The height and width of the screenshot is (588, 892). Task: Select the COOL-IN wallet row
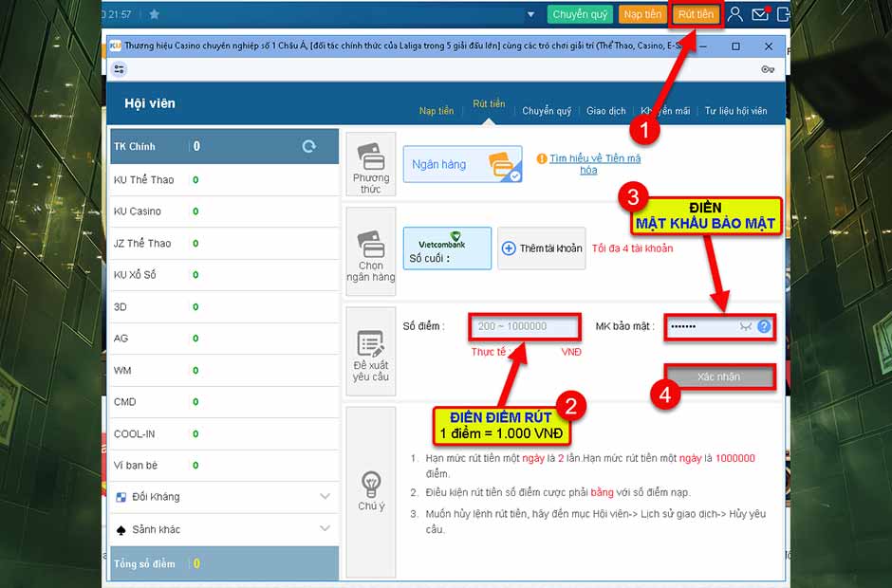point(225,434)
